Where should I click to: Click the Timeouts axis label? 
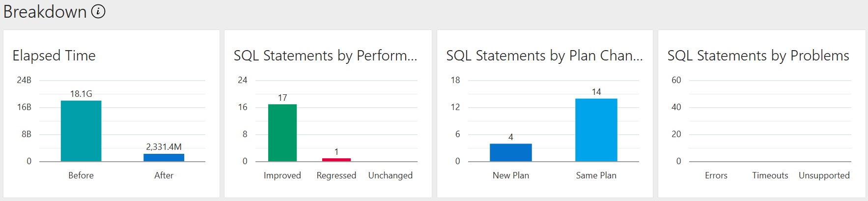(770, 175)
